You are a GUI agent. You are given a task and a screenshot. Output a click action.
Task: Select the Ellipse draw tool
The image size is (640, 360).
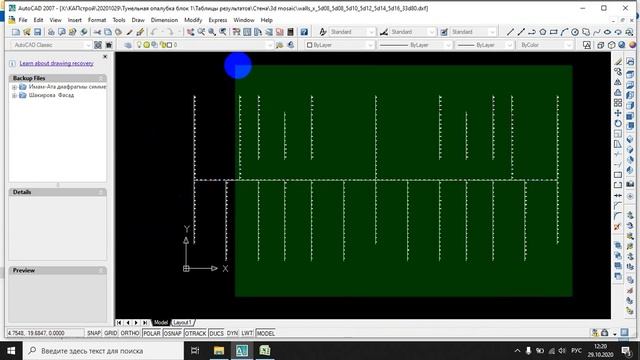coord(607,32)
